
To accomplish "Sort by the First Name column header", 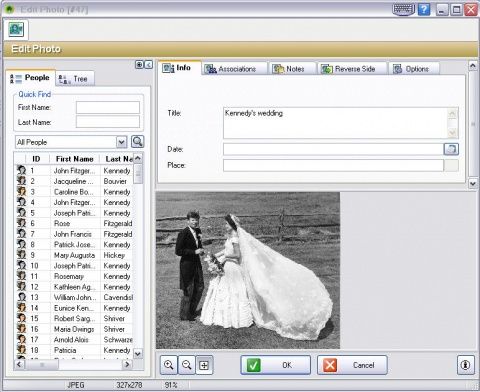I will 75,159.
